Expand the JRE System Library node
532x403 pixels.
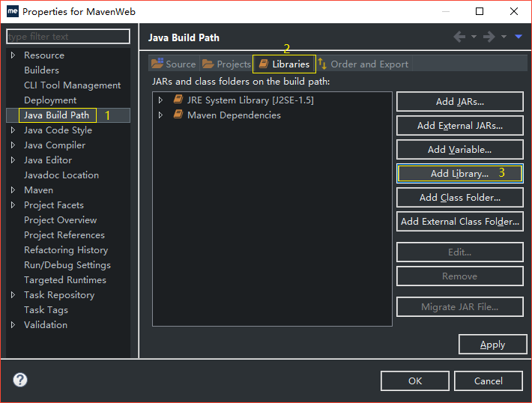(x=160, y=100)
